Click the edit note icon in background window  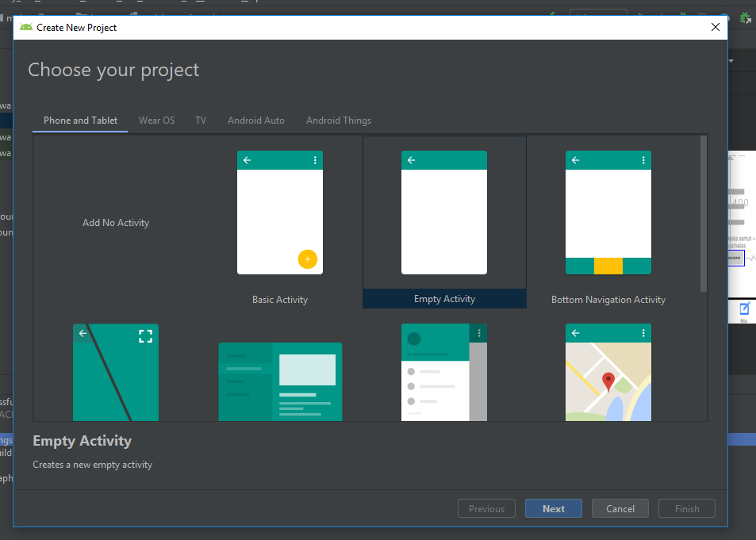coord(744,308)
